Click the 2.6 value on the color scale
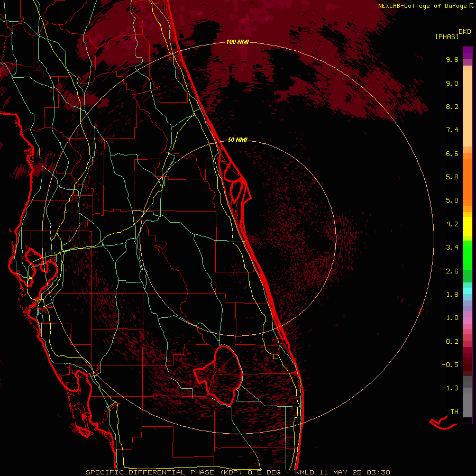 [x=452, y=271]
